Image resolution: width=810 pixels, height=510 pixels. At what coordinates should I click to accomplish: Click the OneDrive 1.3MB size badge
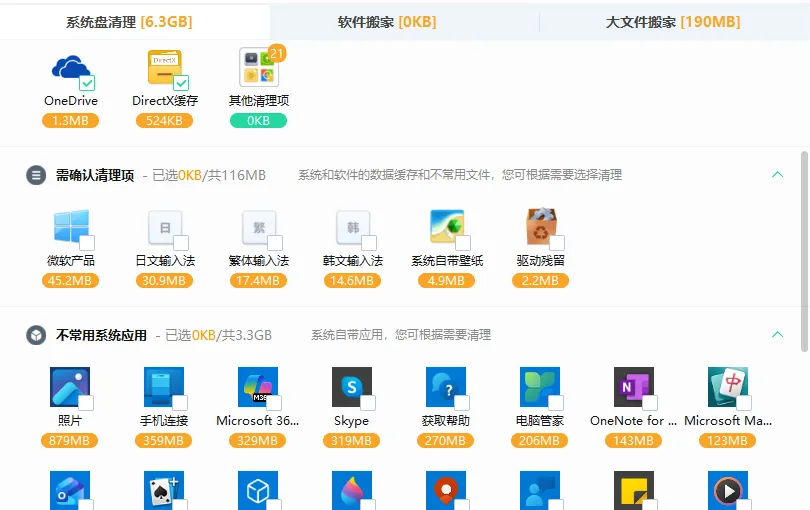(70, 121)
